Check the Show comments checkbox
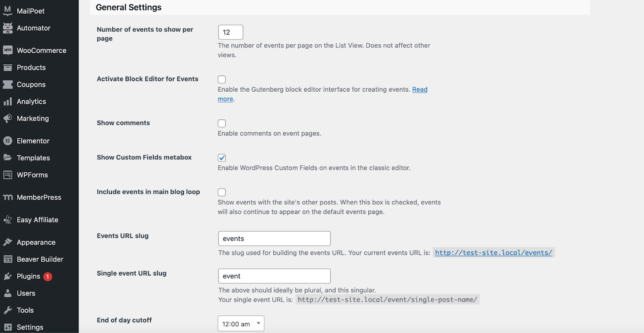Viewport: 644px width, 333px height. tap(222, 123)
